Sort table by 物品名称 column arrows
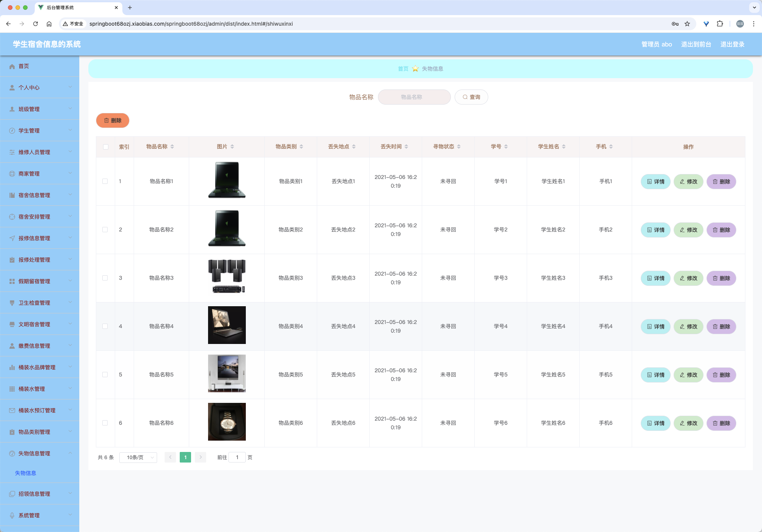The width and height of the screenshot is (762, 532). 172,146
